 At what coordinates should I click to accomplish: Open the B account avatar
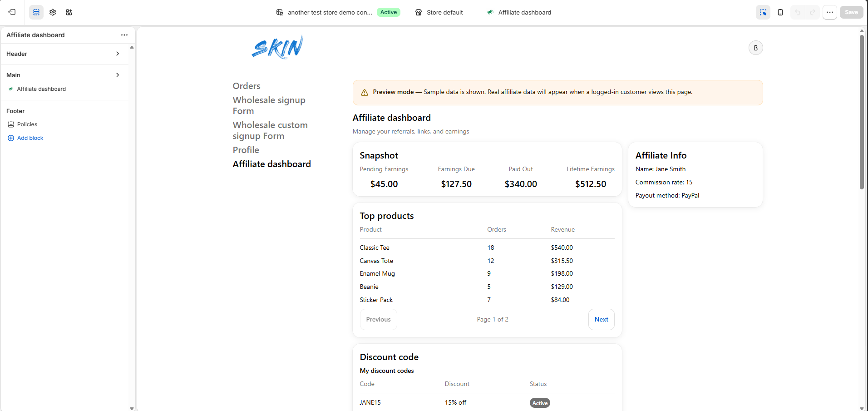coord(756,48)
